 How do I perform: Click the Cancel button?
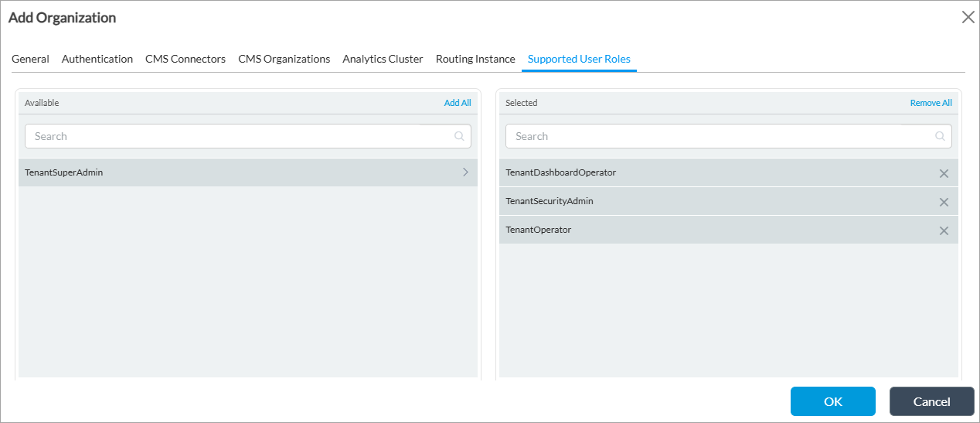click(x=932, y=401)
